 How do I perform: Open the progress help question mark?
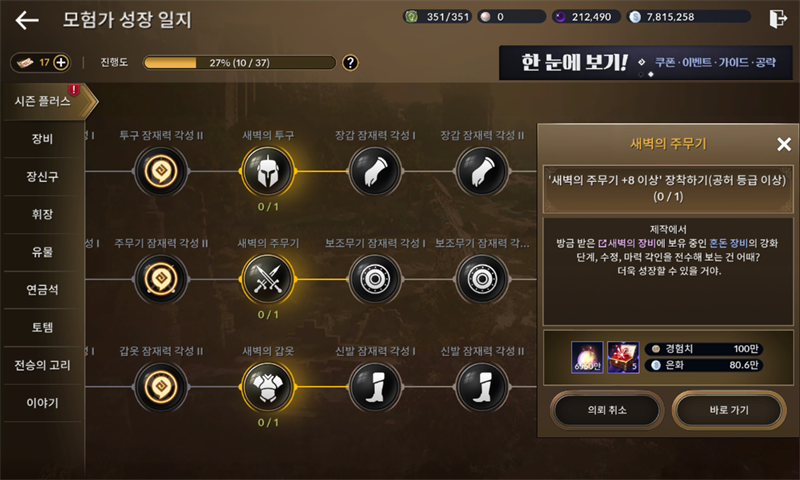click(350, 63)
